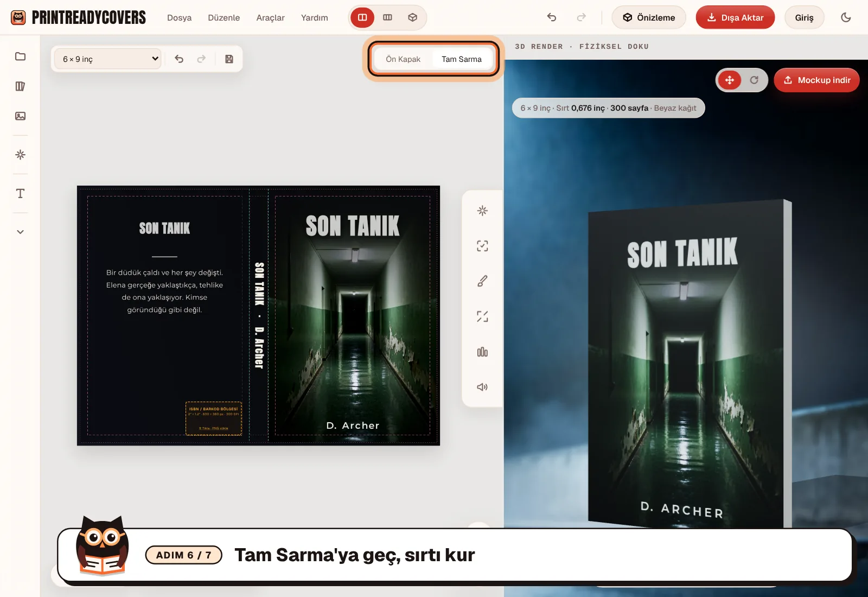868x597 pixels.
Task: Toggle the columns layout view button
Action: click(387, 17)
